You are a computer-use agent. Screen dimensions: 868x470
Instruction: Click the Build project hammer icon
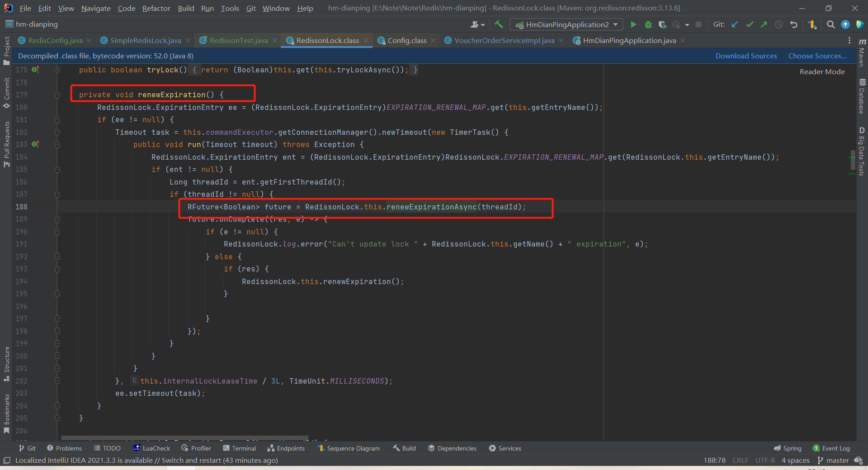pyautogui.click(x=499, y=24)
